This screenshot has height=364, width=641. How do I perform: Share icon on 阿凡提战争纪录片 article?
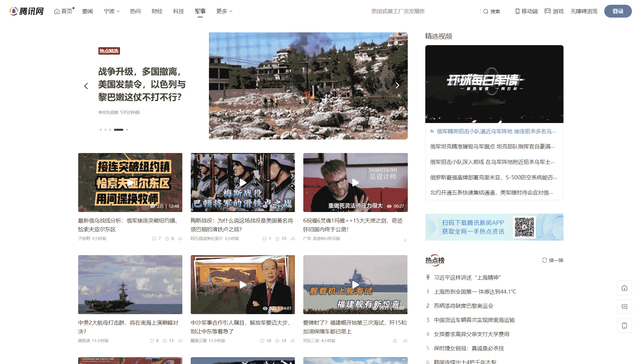[x=293, y=239]
